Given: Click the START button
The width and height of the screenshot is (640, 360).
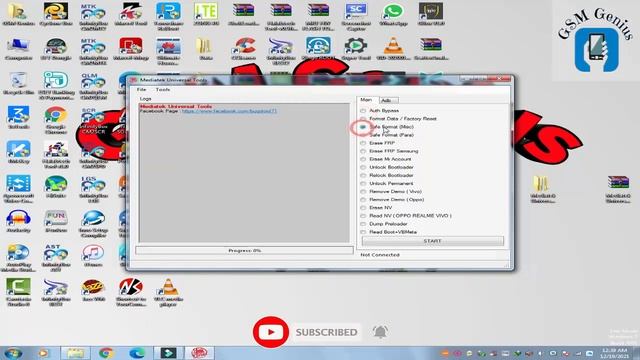Looking at the screenshot, I should (x=433, y=241).
